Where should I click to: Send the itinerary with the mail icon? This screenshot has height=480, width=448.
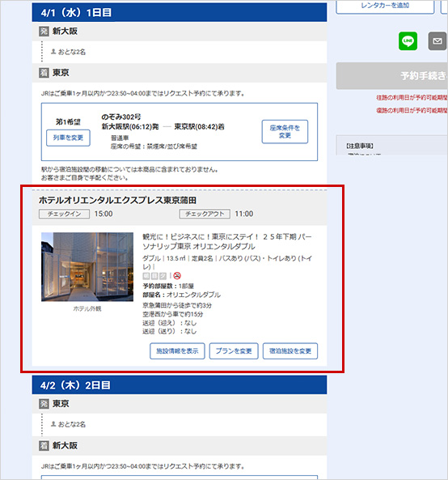click(x=437, y=40)
